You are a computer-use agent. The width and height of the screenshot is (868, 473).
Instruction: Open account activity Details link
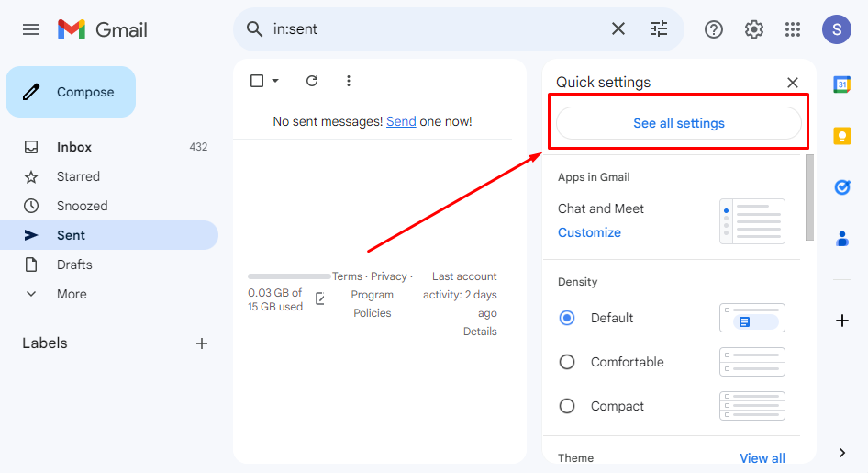pyautogui.click(x=480, y=332)
